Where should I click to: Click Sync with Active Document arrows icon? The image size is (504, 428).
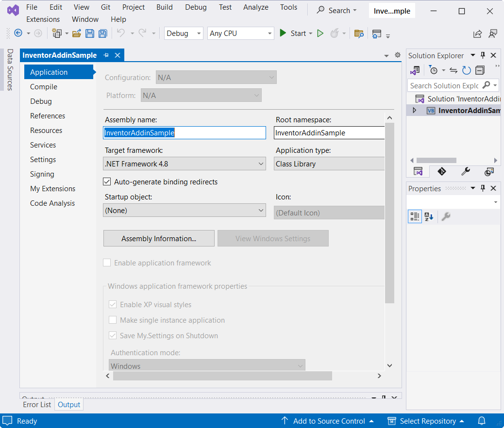[x=453, y=70]
